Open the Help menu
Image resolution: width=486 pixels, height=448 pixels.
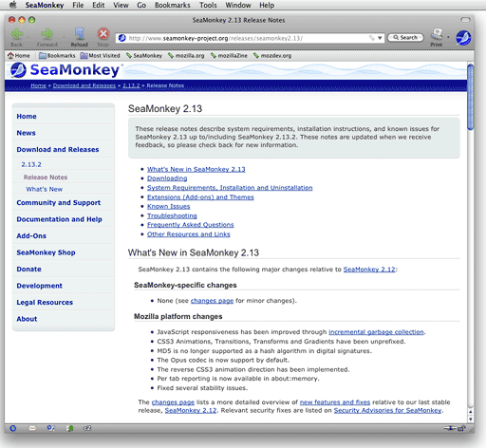[x=267, y=5]
